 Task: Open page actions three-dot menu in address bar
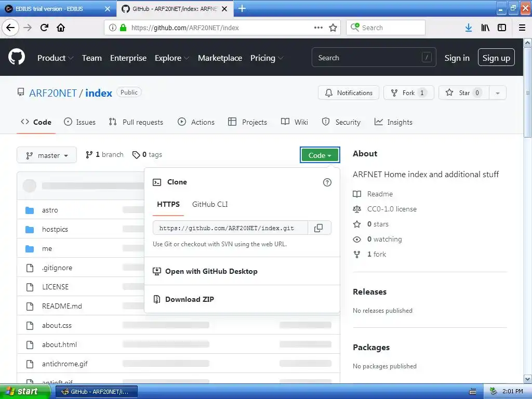pos(318,28)
